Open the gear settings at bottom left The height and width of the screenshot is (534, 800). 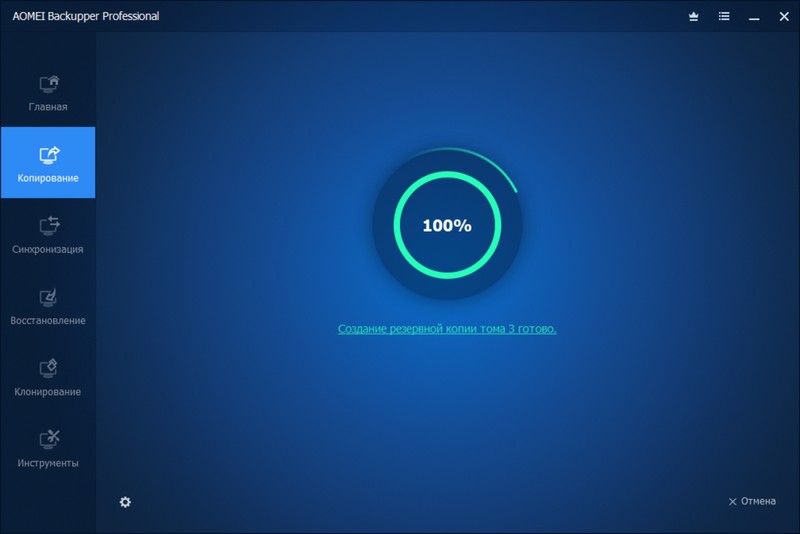(x=125, y=502)
